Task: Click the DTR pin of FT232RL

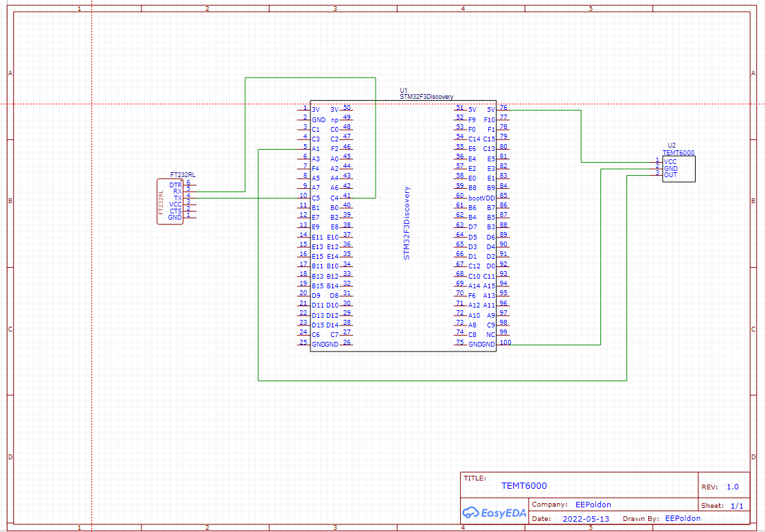Action: (x=190, y=185)
